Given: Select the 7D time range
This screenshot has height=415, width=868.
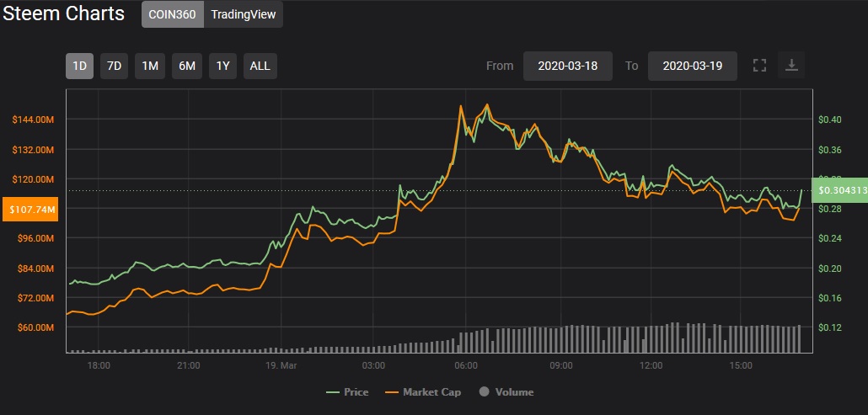Looking at the screenshot, I should click(x=114, y=66).
